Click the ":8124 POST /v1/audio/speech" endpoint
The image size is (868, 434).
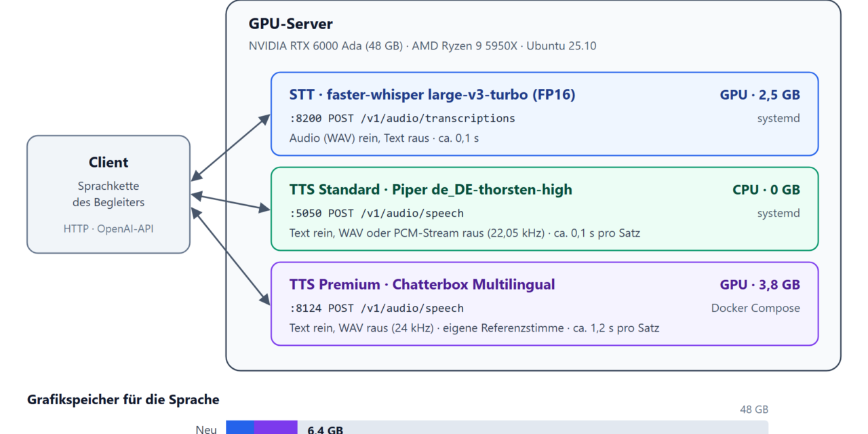(376, 308)
